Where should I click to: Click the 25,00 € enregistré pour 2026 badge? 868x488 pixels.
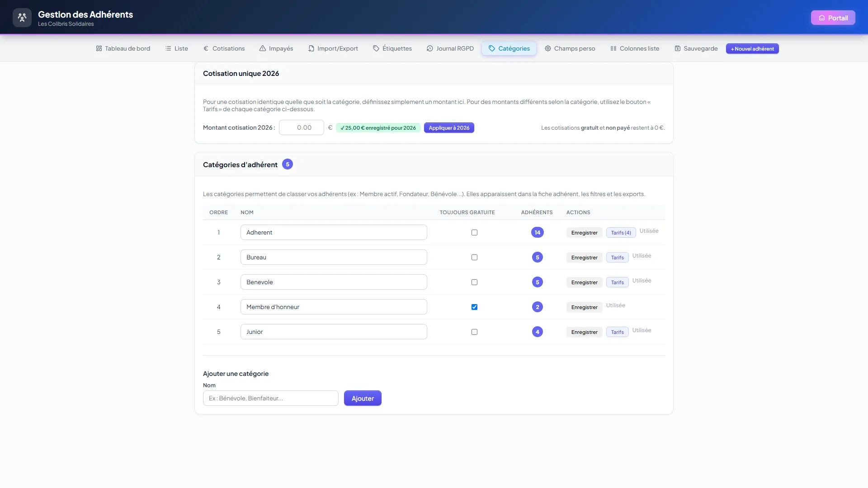click(x=378, y=128)
